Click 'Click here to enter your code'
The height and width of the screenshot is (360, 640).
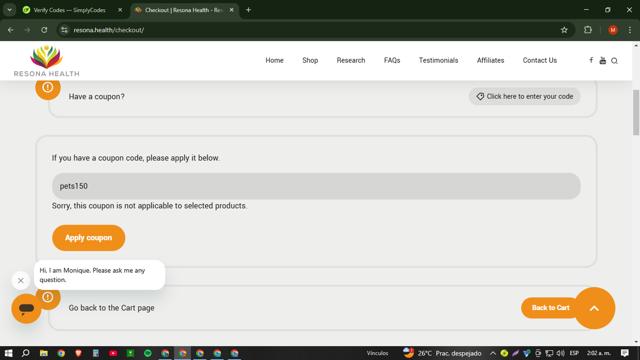(x=524, y=96)
